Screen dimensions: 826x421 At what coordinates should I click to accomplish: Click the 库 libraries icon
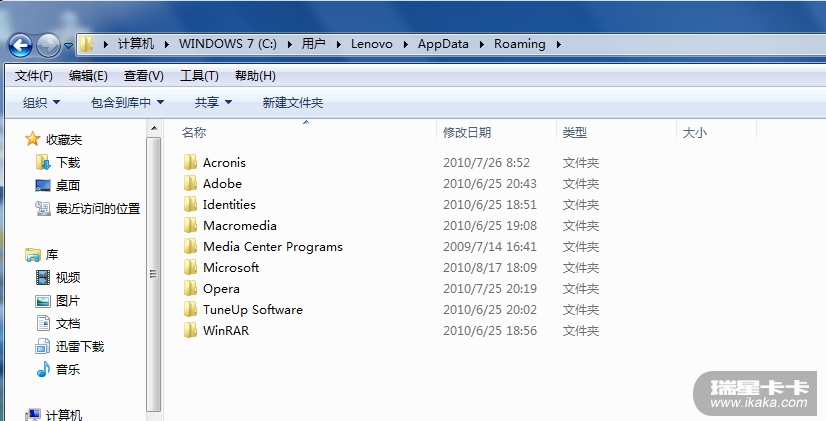click(x=33, y=255)
